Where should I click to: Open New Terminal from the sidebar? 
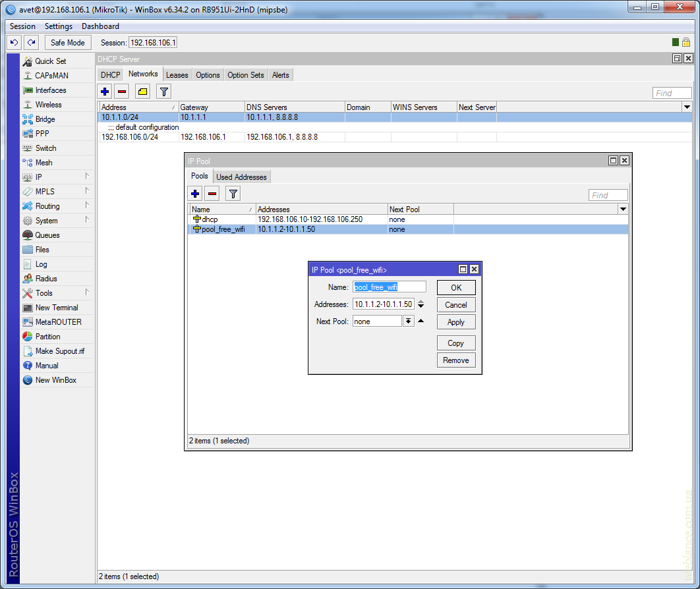(x=57, y=308)
